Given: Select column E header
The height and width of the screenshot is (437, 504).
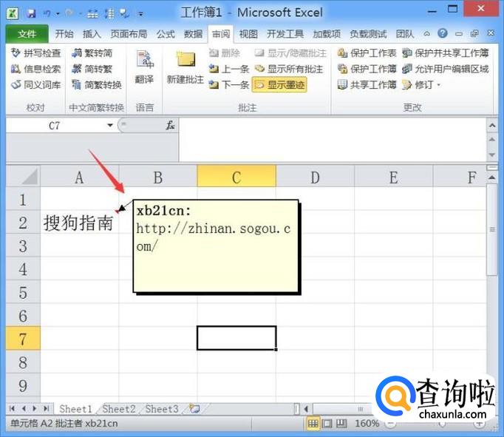Looking at the screenshot, I should click(393, 177).
